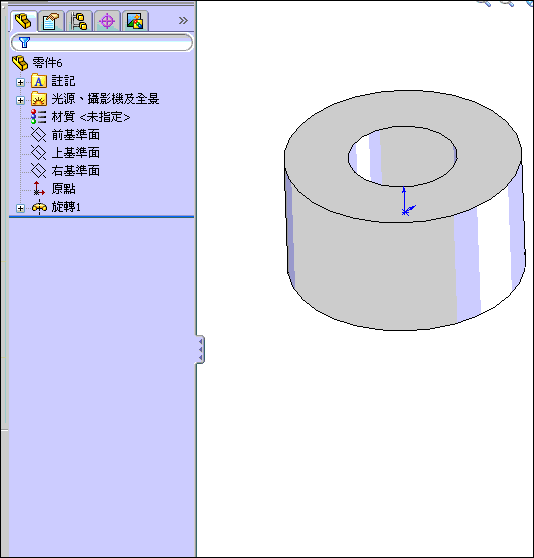Select 材質 <未指定> item
This screenshot has width=534, height=558.
(x=91, y=117)
